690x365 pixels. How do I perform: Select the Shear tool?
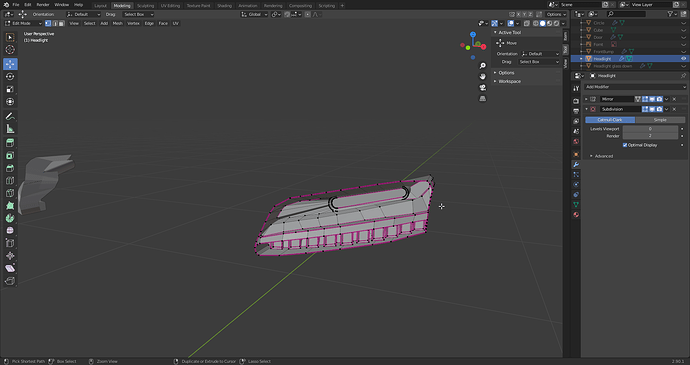click(x=10, y=269)
